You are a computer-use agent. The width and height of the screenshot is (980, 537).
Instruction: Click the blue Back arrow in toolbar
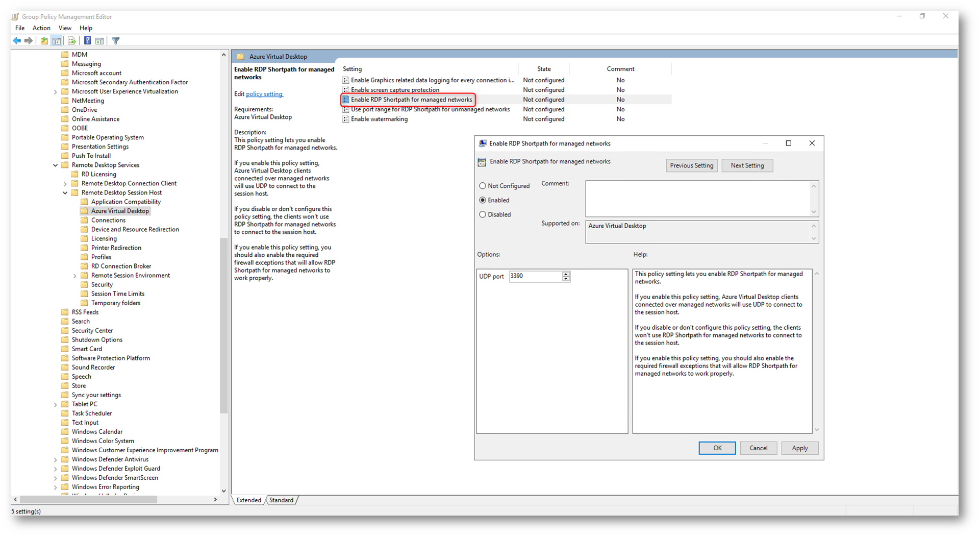coord(17,41)
